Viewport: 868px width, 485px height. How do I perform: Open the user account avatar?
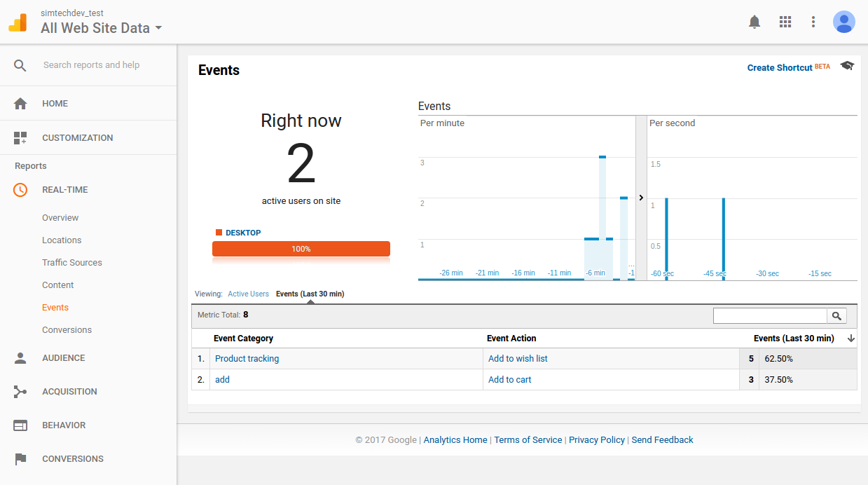(x=844, y=22)
